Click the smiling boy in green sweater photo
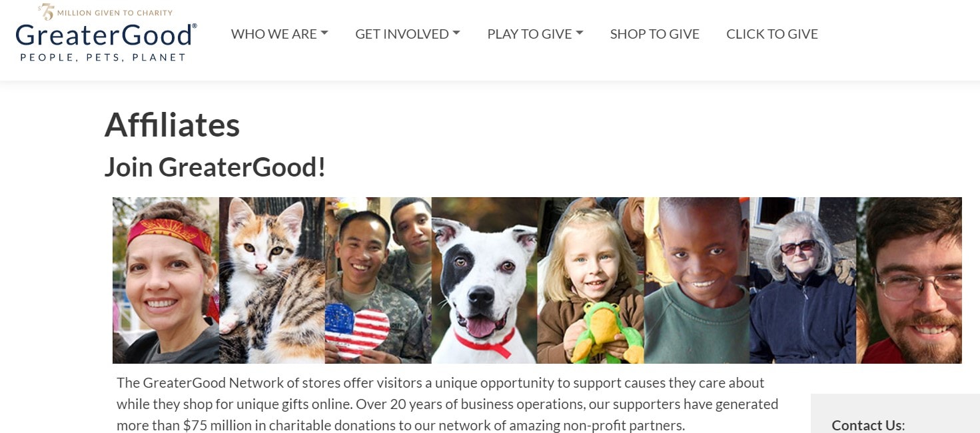The width and height of the screenshot is (980, 433). (697, 280)
